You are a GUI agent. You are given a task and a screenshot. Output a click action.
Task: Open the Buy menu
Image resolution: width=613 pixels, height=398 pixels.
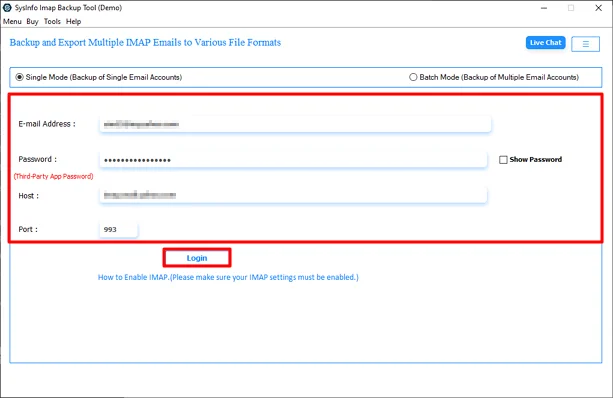(32, 22)
